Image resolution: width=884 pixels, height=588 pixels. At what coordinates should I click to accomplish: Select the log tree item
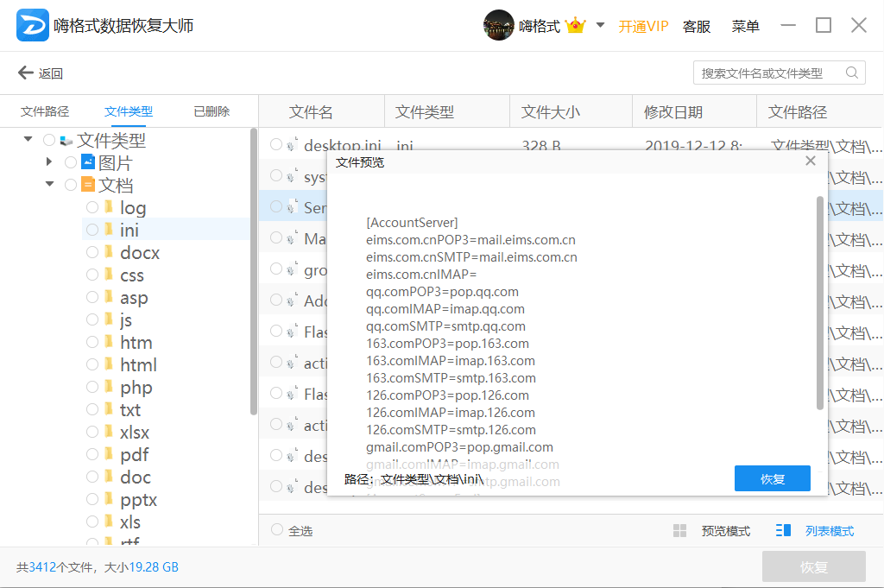point(133,208)
